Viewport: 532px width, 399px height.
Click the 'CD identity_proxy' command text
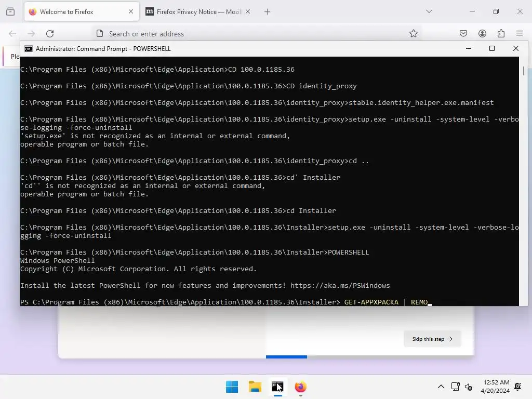pos(322,86)
